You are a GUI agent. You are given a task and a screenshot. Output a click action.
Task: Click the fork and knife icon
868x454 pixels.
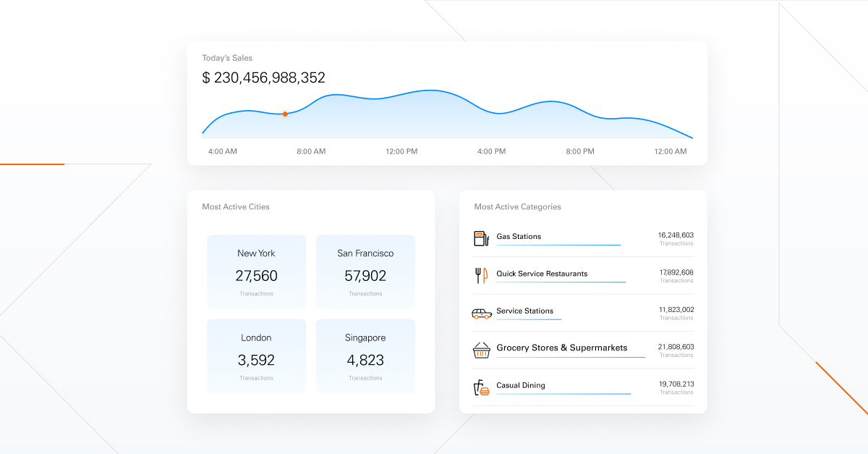481,275
